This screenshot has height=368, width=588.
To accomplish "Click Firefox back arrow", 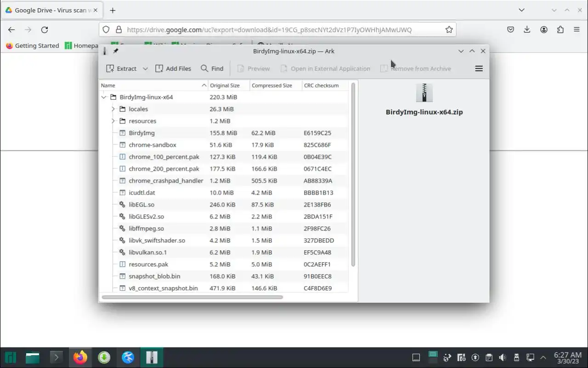I will [x=11, y=29].
